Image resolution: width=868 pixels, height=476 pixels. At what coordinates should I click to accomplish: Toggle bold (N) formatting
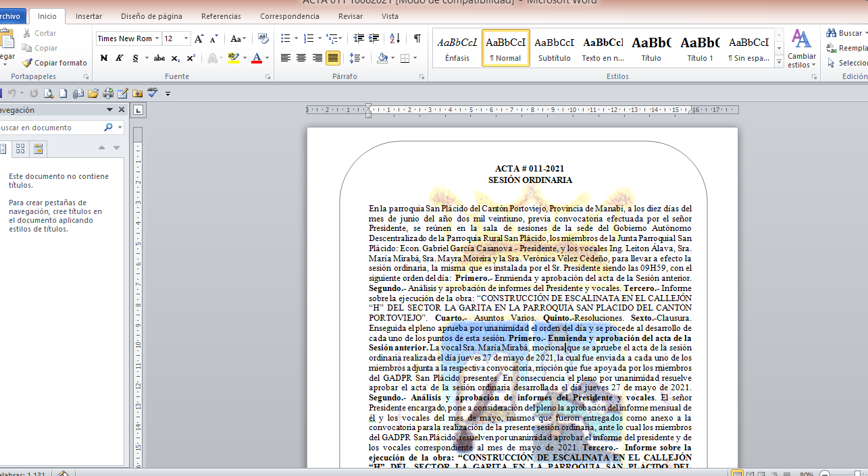click(x=104, y=58)
